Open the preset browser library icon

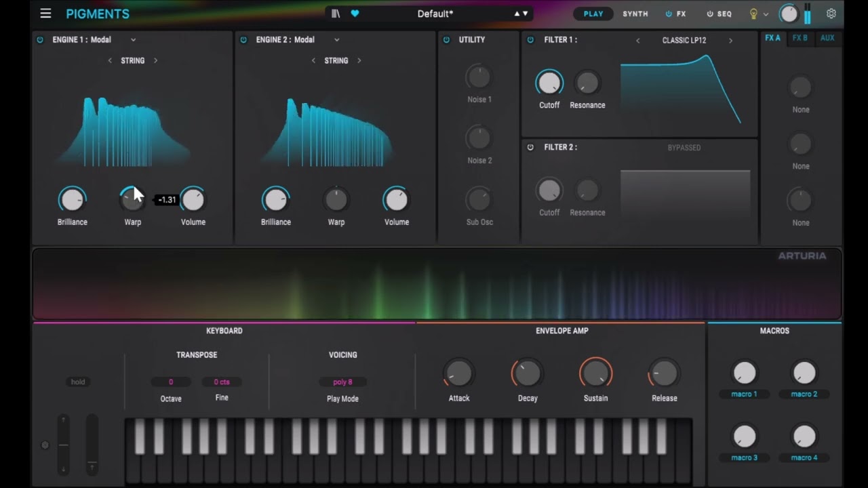pyautogui.click(x=336, y=14)
